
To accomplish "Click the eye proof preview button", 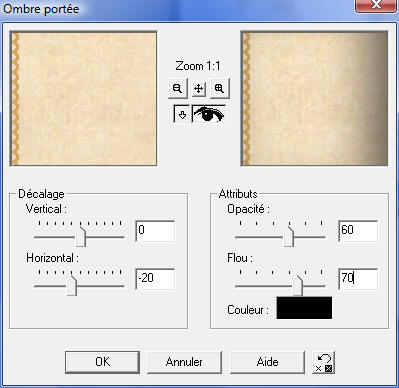I will coord(209,114).
